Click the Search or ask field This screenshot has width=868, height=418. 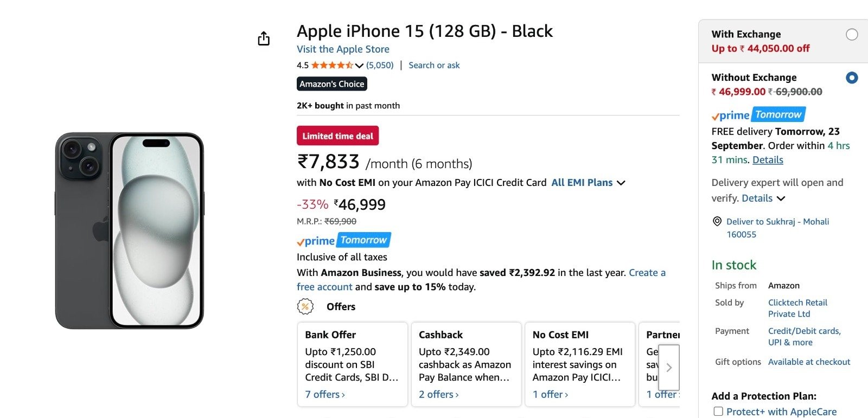pos(434,66)
